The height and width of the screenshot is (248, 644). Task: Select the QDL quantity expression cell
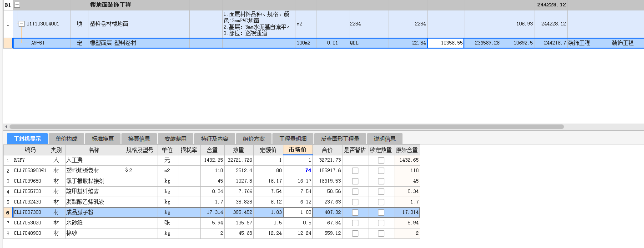[368, 43]
